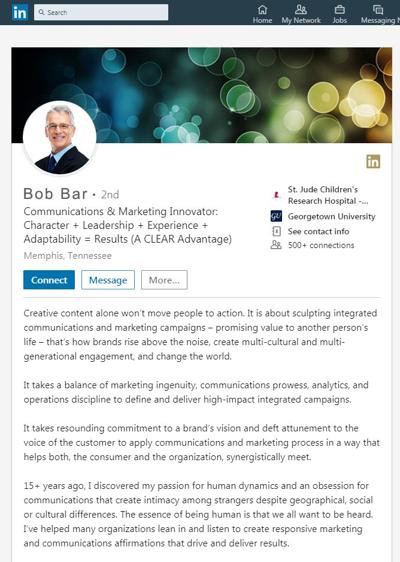Click the Connect button
The image size is (400, 562).
click(x=49, y=280)
